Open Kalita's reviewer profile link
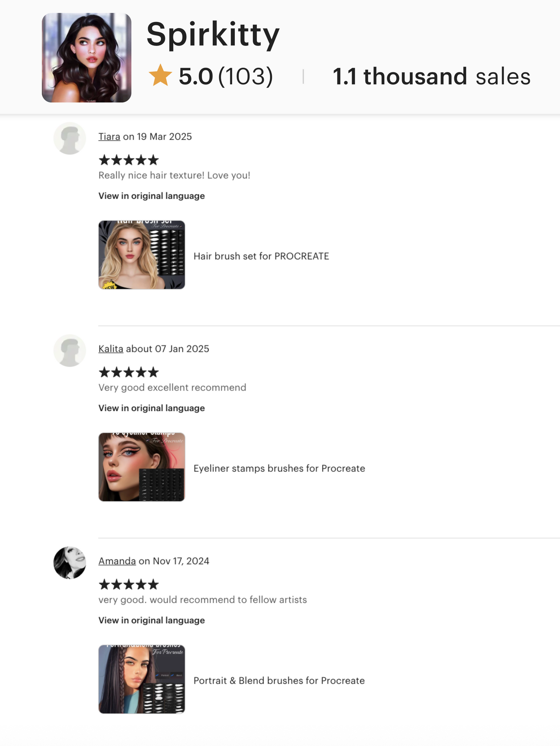Screen dimensions: 560x746 [111, 349]
